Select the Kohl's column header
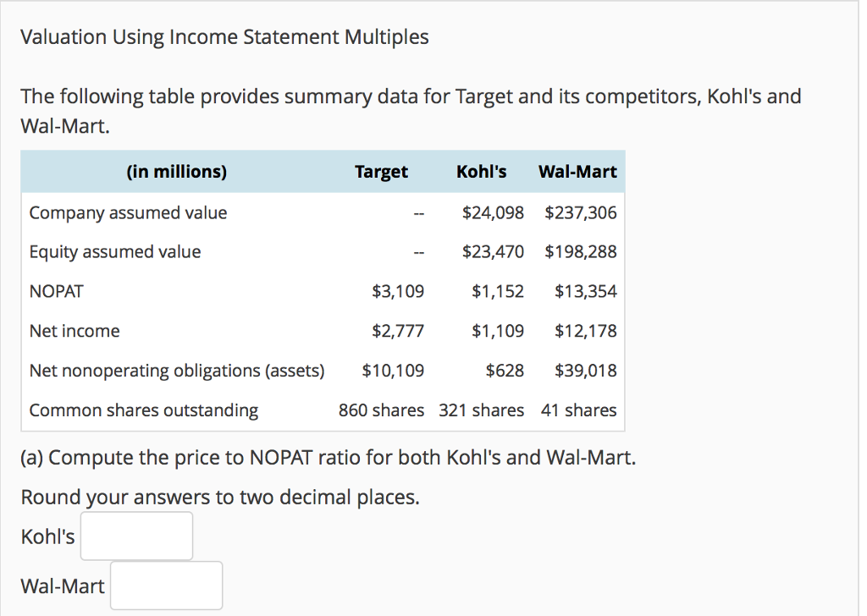 [x=481, y=171]
